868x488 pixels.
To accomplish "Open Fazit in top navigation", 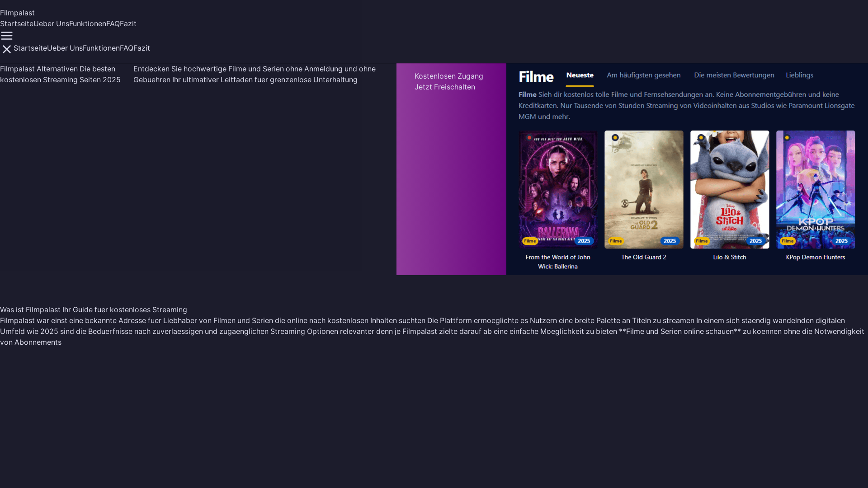I will click(128, 23).
